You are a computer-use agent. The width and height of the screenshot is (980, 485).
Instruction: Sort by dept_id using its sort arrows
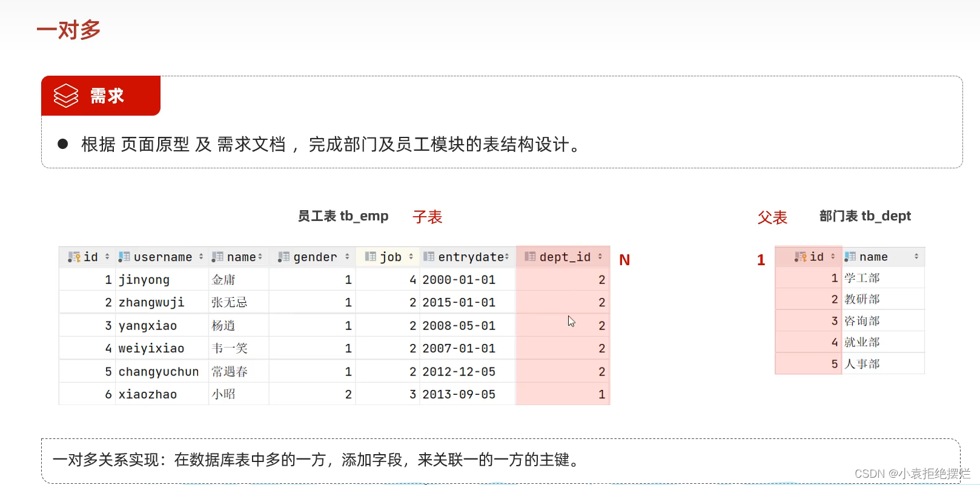600,257
